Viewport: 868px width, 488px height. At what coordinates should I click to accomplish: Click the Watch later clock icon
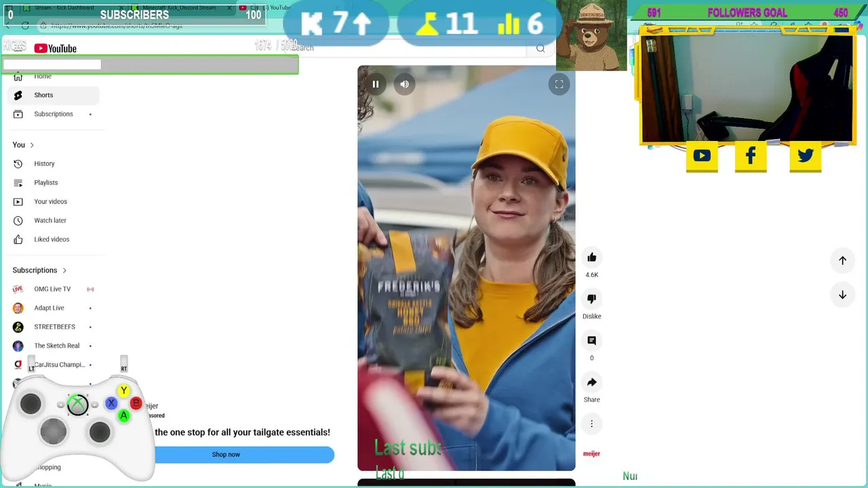pos(18,220)
